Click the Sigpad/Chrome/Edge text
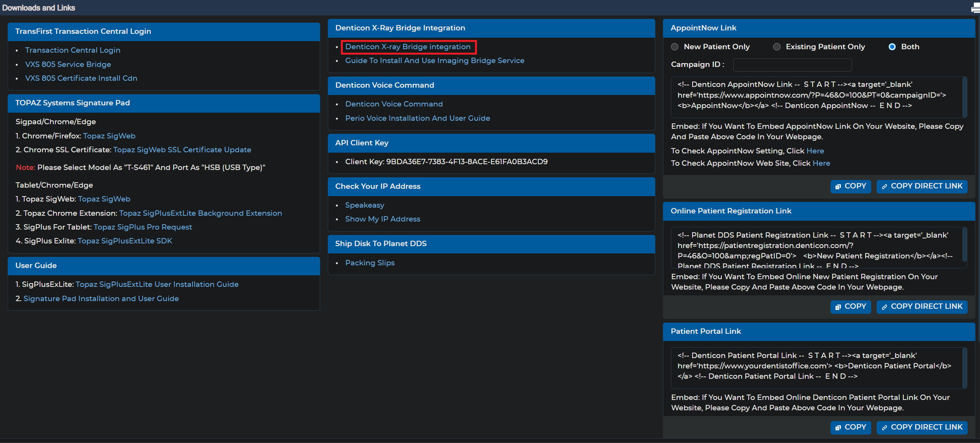Viewport: 980px width, 443px height. click(56, 122)
